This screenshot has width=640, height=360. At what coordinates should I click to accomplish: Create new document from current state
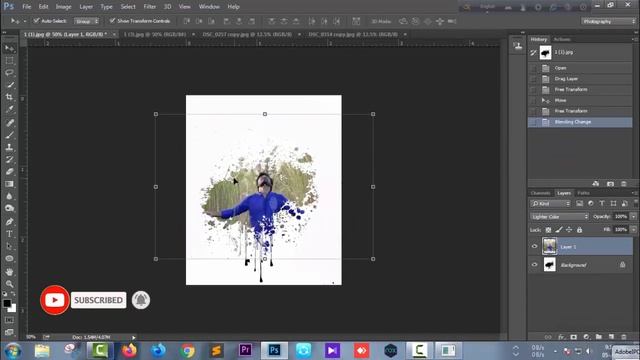click(x=596, y=184)
